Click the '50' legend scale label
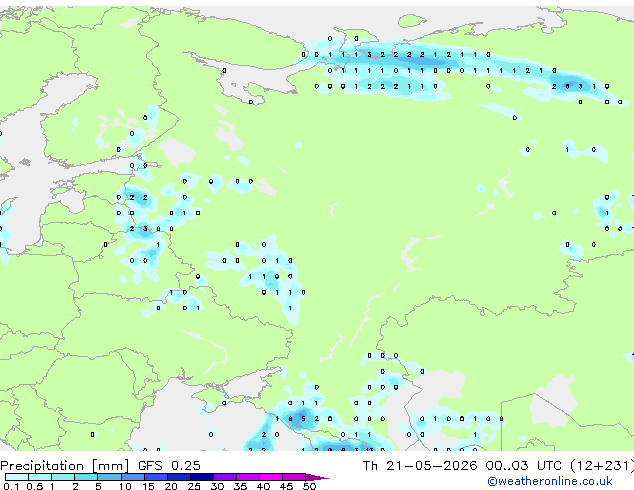This screenshot has width=634, height=490. click(310, 486)
